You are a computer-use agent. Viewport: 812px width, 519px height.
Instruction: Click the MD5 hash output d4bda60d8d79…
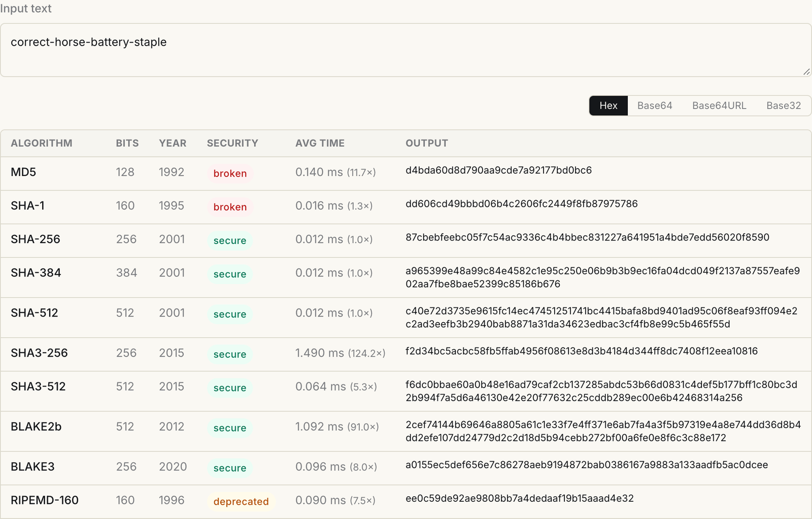[498, 170]
